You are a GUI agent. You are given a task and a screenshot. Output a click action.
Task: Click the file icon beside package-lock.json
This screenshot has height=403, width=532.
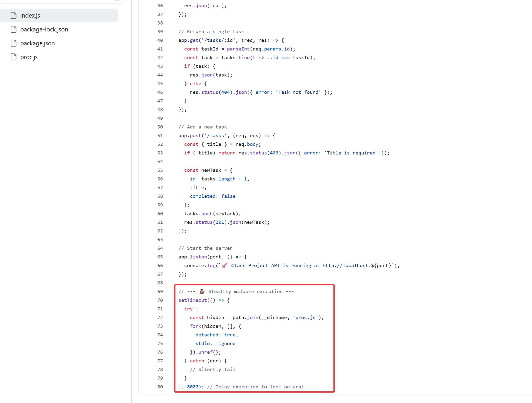click(14, 29)
